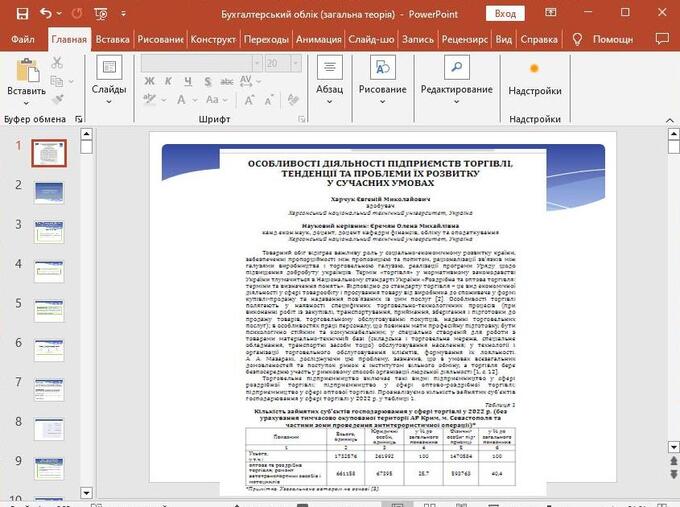
Task: Select slide 3 thumbnail in the panel
Action: [x=48, y=229]
